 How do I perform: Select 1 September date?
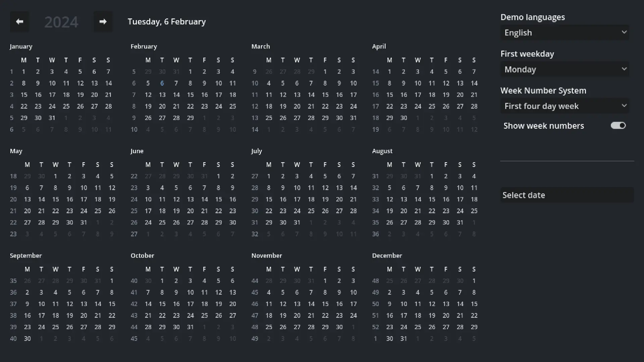coord(112,281)
